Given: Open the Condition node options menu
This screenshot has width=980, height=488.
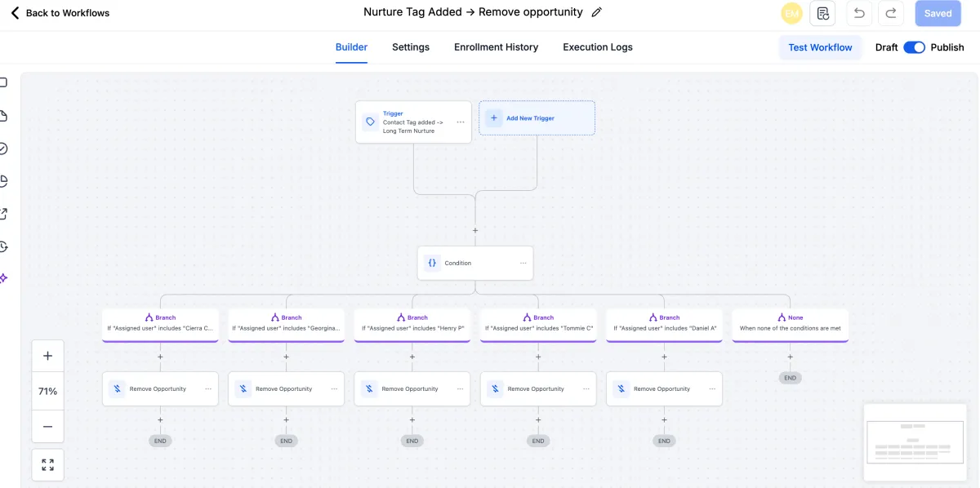Looking at the screenshot, I should tap(523, 263).
